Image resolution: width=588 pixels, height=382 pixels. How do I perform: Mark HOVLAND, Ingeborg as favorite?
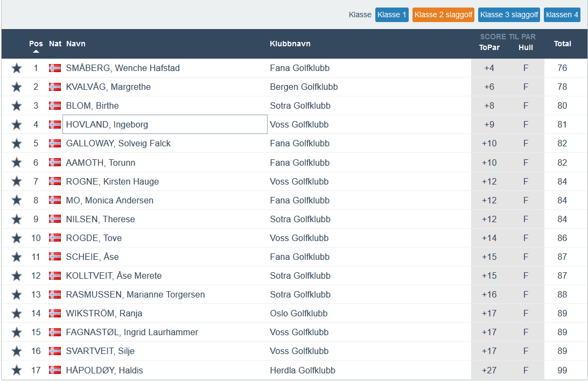click(x=17, y=125)
